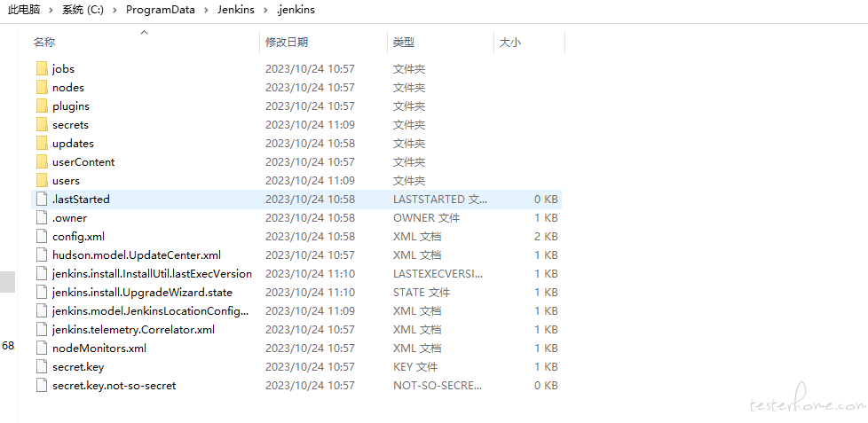Click the gray scrollbar block on the left edge
The image size is (868, 423).
coord(7,282)
